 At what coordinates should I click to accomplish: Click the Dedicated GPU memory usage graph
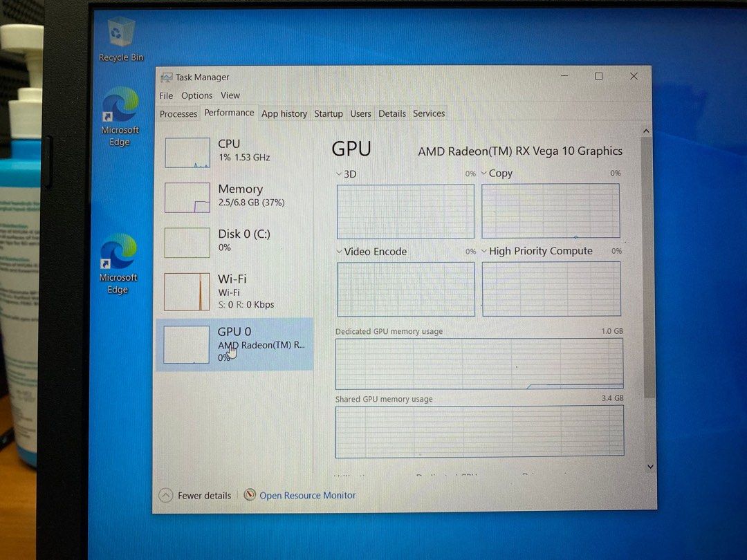pyautogui.click(x=479, y=363)
